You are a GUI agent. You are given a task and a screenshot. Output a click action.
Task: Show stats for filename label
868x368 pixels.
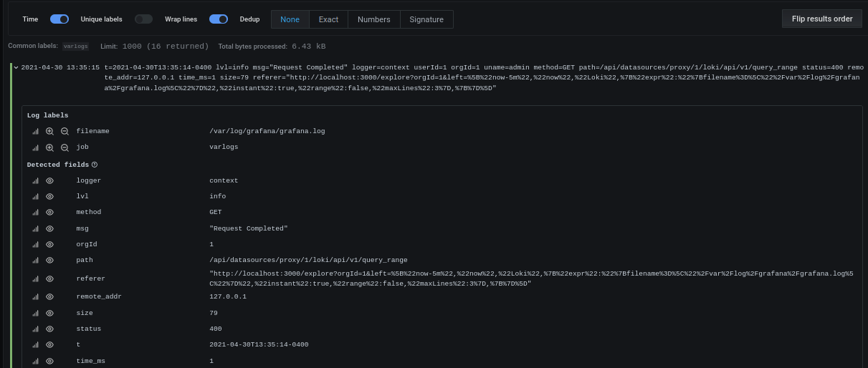tap(35, 132)
